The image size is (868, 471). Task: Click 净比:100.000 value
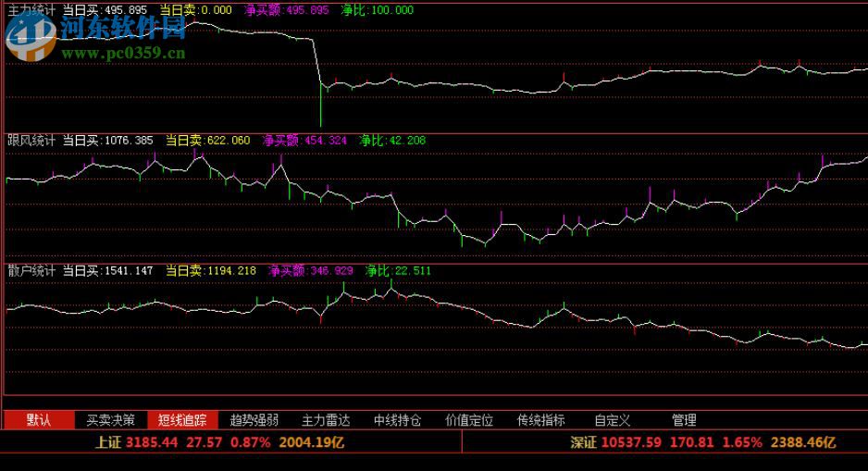coord(377,10)
